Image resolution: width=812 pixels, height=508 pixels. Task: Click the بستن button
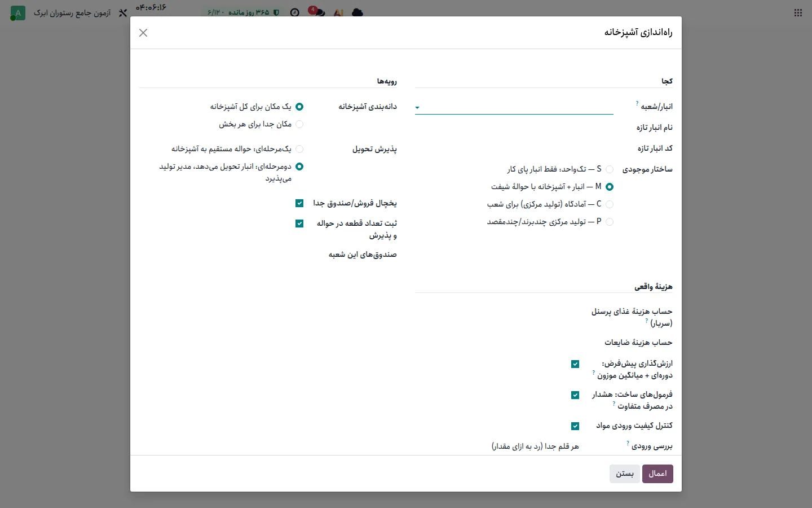pos(625,474)
